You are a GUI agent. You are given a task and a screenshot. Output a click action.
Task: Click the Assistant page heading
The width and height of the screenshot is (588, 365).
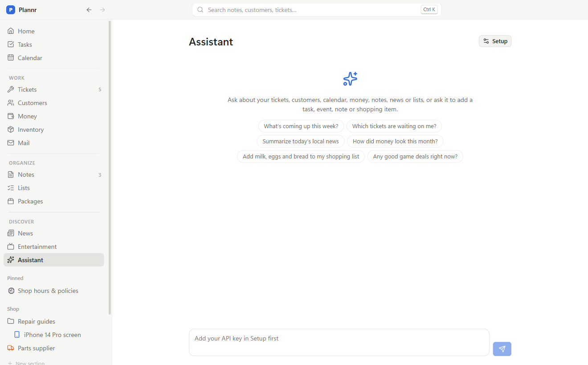click(x=211, y=42)
